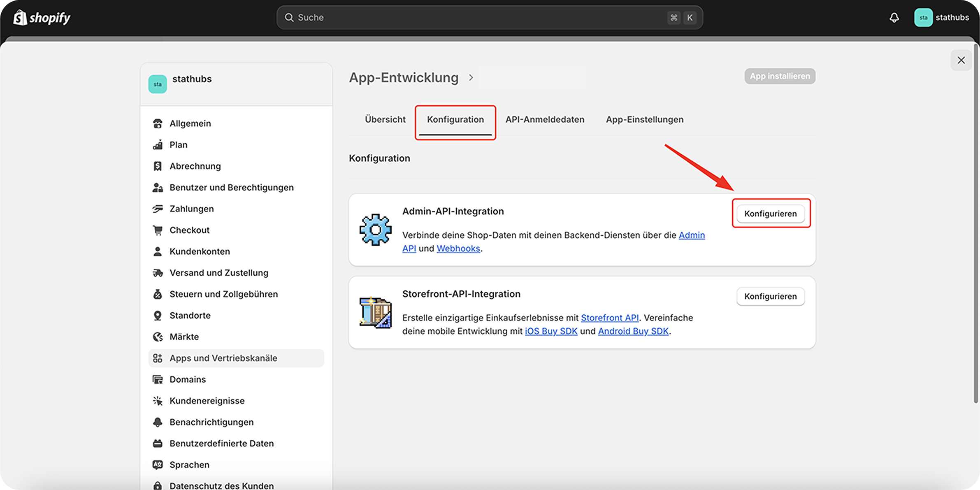The height and width of the screenshot is (490, 980).
Task: Open Märkte settings
Action: tap(236, 337)
